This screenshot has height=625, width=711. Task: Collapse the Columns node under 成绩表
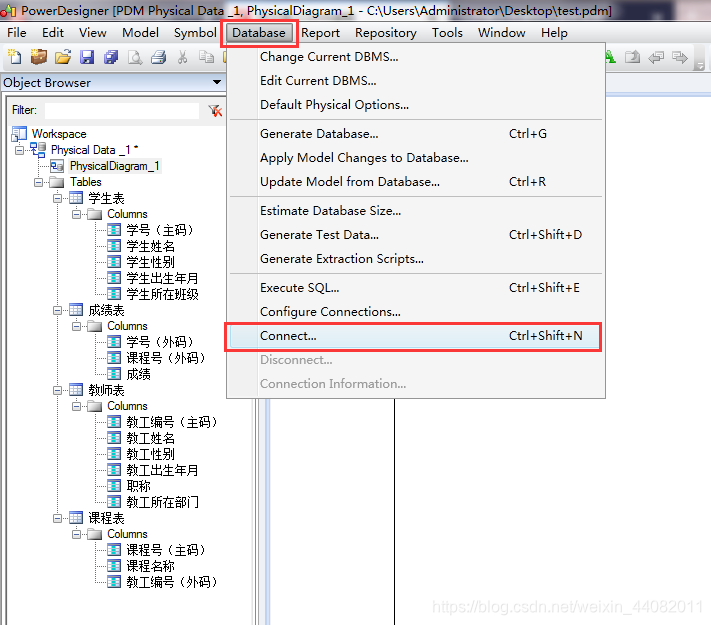(77, 326)
